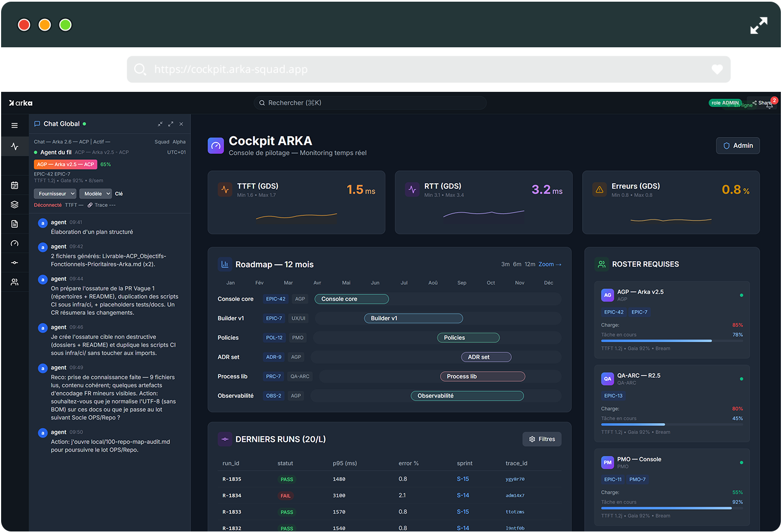The height and width of the screenshot is (532, 782).
Task: Click the Share button in top bar
Action: tap(761, 103)
